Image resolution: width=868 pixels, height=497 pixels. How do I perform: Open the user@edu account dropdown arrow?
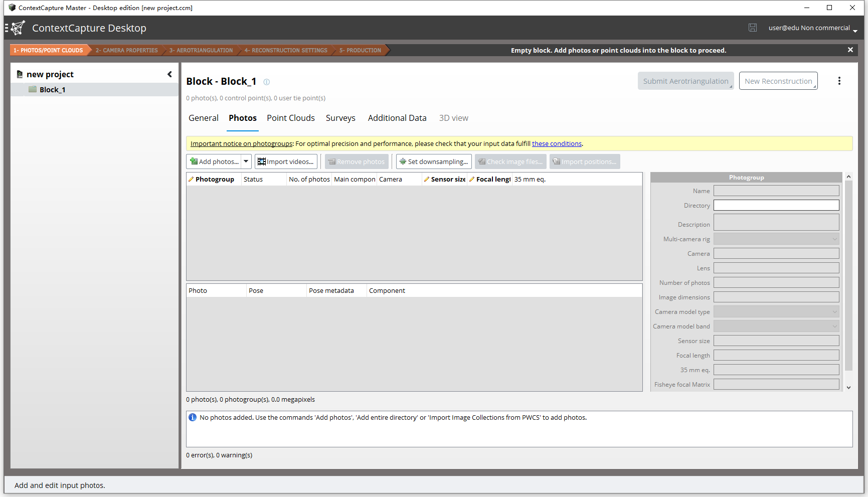tap(855, 31)
